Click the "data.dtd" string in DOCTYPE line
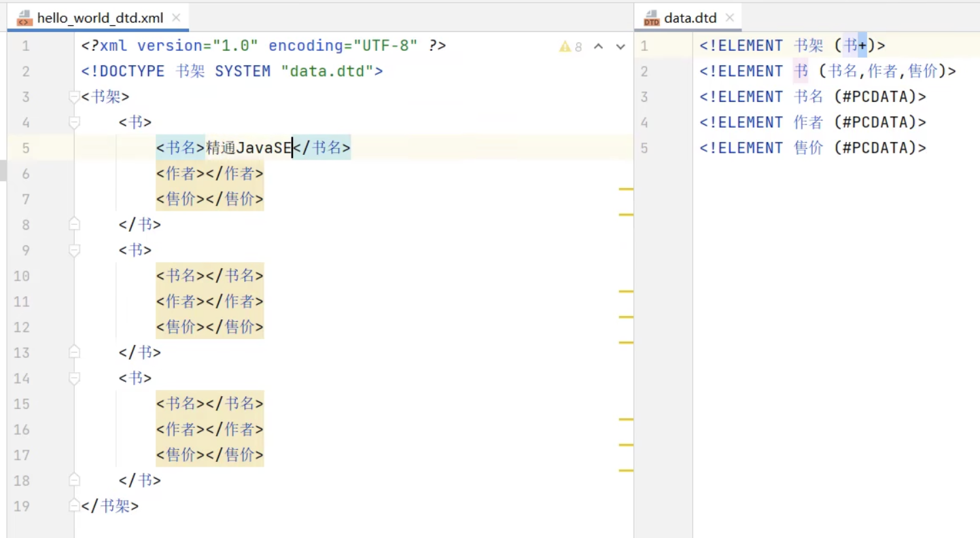The height and width of the screenshot is (538, 980). pos(327,71)
